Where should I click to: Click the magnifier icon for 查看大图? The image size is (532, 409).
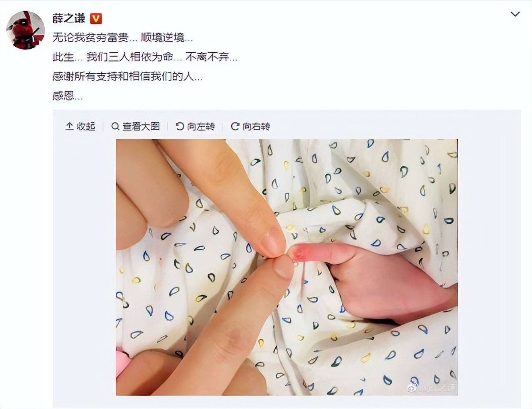coord(115,126)
